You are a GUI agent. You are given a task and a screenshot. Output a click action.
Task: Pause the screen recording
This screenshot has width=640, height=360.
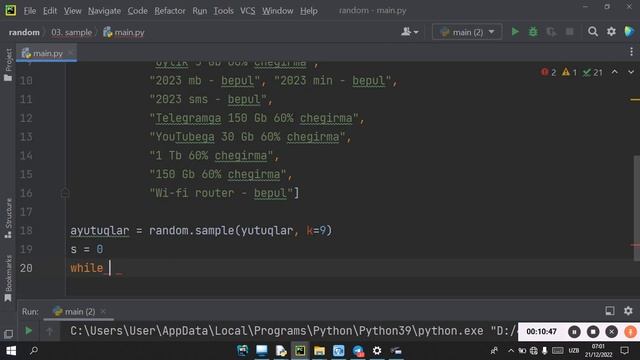574,332
